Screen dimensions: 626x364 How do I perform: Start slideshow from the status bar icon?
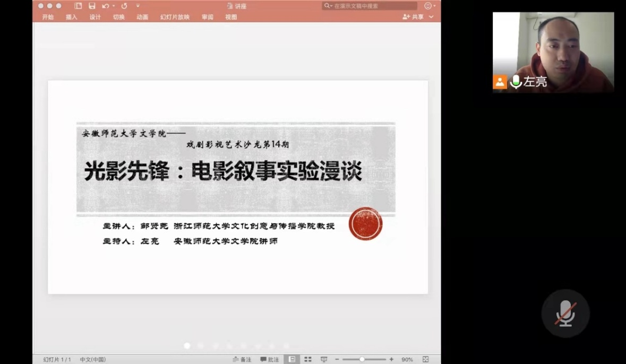[324, 359]
